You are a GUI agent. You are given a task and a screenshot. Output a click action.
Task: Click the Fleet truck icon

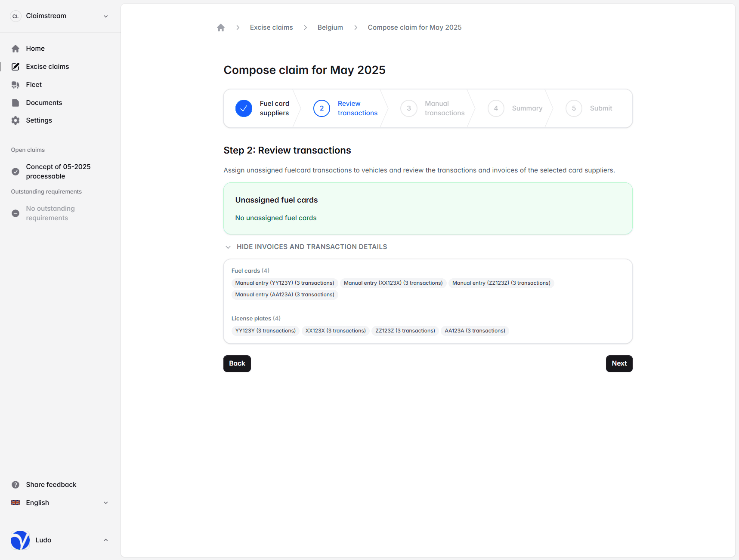click(15, 85)
